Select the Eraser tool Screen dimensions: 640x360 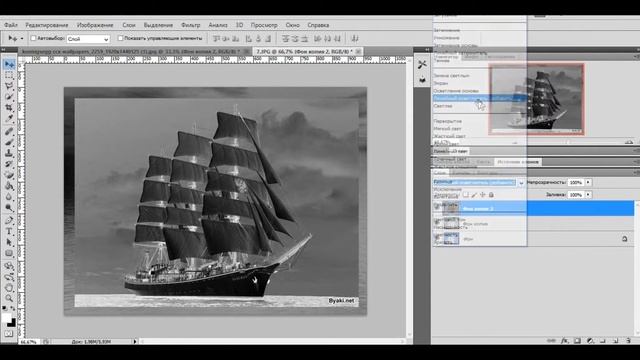[9, 175]
